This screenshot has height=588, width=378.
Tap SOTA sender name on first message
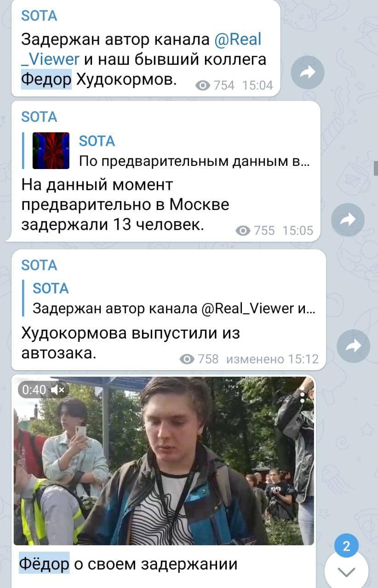point(39,16)
